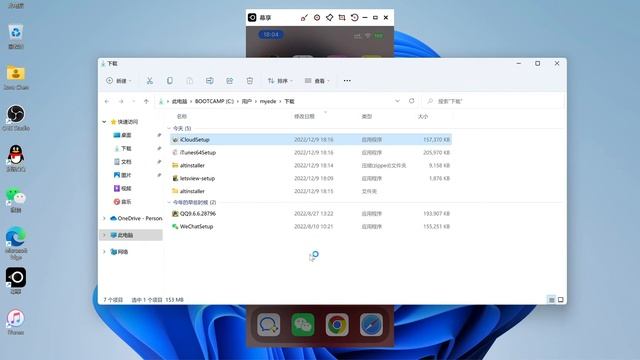Open the three-dot See more menu
The height and width of the screenshot is (360, 640).
[347, 81]
